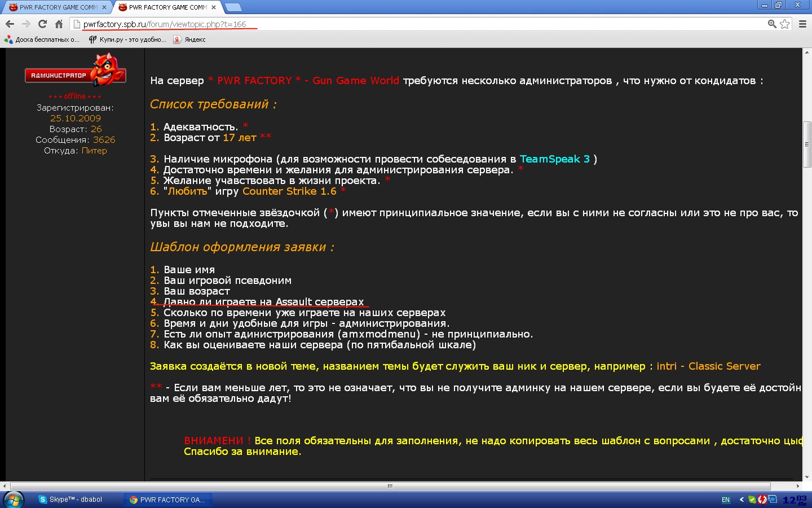
Task: Click the horizontal scrollbar thumb
Action: pos(390,486)
